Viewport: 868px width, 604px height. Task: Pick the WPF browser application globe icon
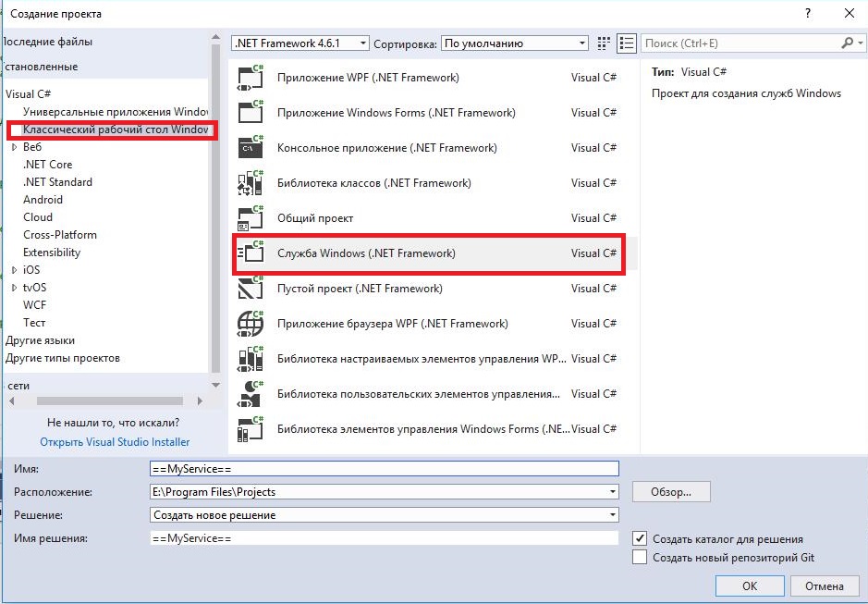point(251,324)
